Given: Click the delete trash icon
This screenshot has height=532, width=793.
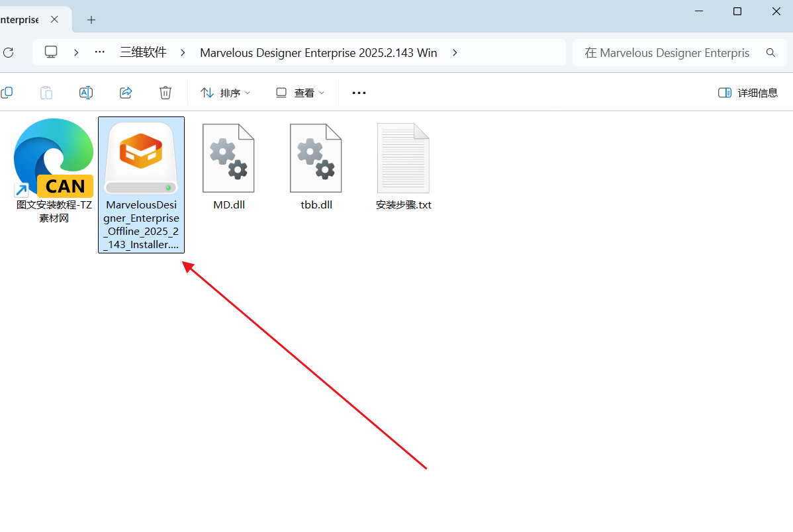Looking at the screenshot, I should 165,93.
